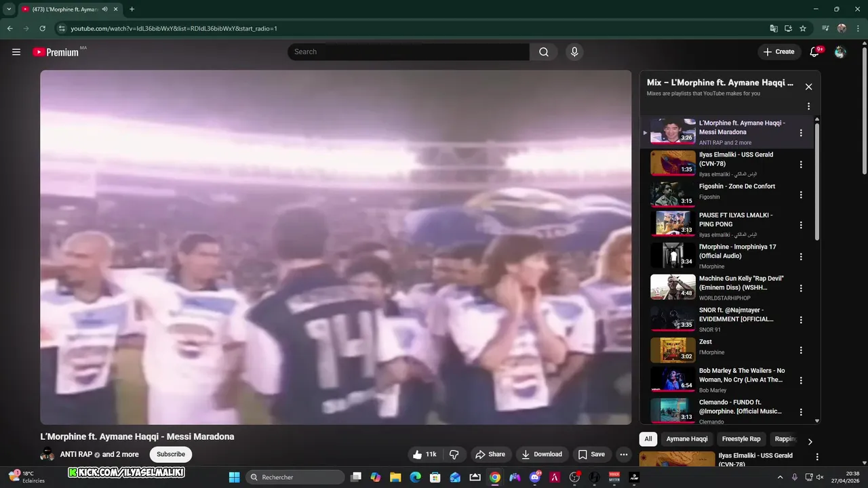This screenshot has width=868, height=488.
Task: Open Chrome tab search dropdown
Action: 9,9
